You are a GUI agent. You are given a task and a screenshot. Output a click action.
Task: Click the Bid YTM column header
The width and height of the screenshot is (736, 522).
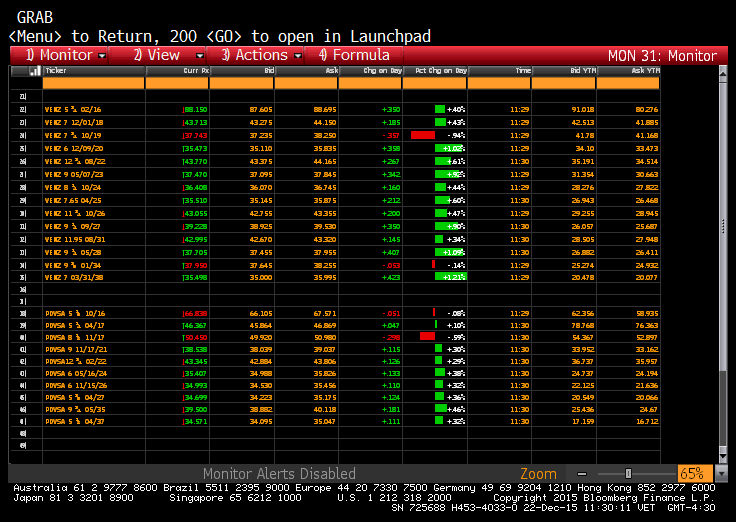tap(564, 71)
